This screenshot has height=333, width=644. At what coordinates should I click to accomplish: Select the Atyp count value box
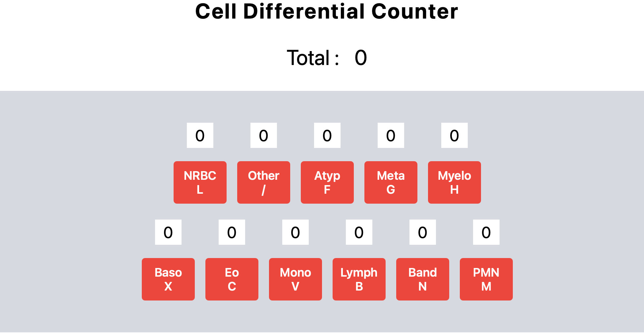[327, 135]
